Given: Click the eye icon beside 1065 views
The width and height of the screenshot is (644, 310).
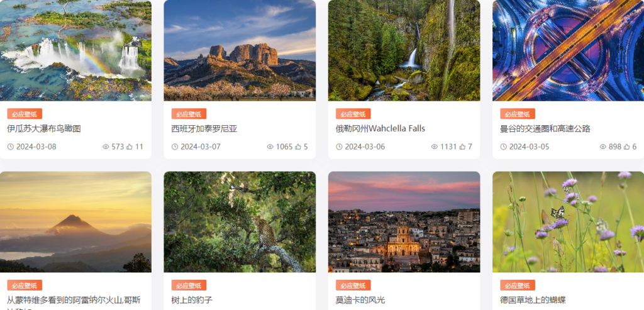Looking at the screenshot, I should [x=270, y=147].
